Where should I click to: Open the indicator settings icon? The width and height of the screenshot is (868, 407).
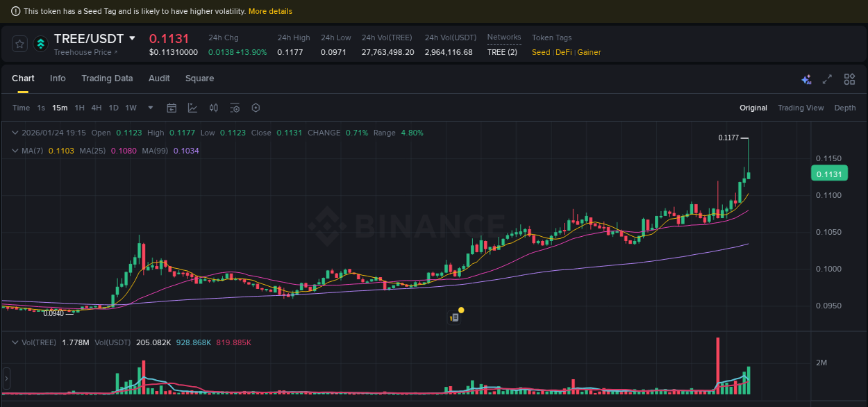[235, 108]
